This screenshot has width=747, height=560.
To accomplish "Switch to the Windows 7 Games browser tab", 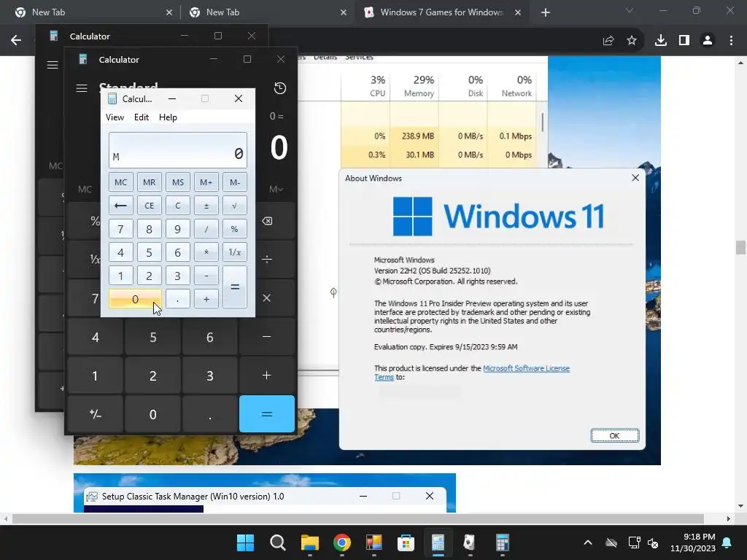I will [441, 12].
